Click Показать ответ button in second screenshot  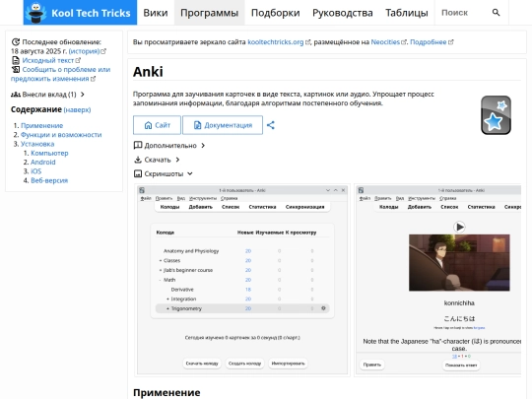[x=461, y=366]
